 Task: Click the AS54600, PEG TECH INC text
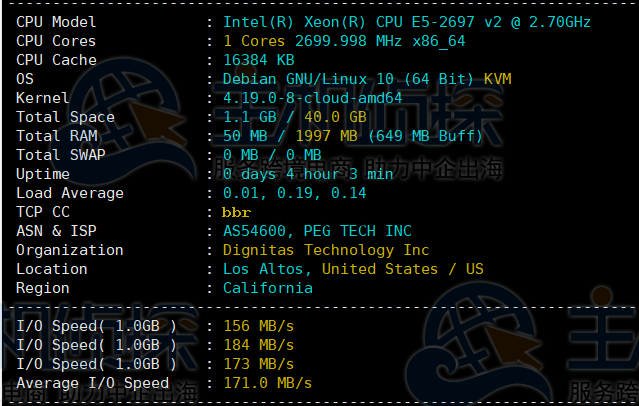pyautogui.click(x=317, y=231)
